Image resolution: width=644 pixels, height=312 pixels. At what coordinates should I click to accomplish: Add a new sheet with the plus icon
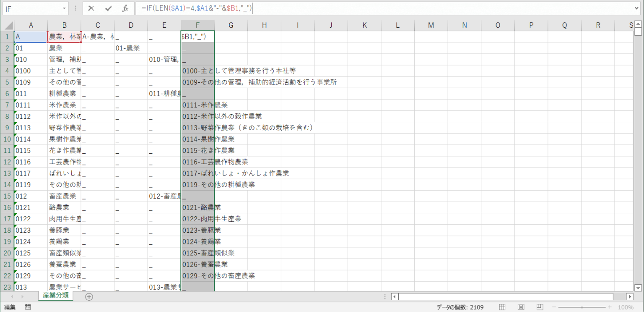click(88, 296)
